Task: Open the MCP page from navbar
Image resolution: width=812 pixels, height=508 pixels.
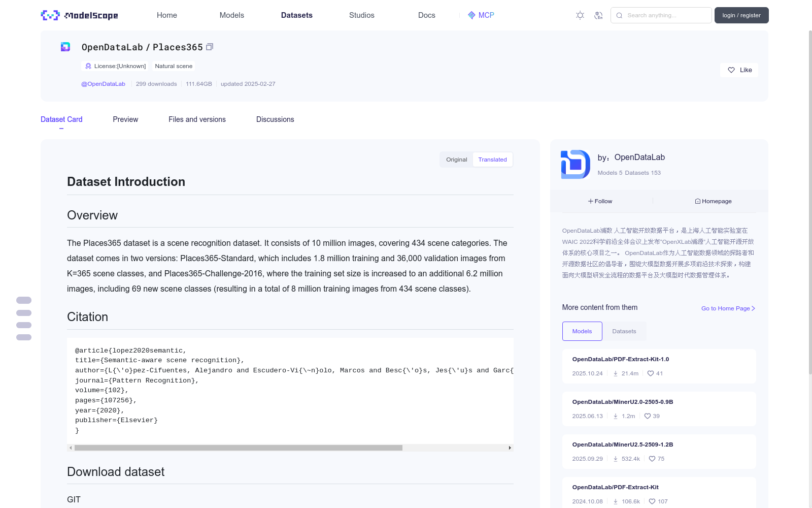Action: (481, 15)
